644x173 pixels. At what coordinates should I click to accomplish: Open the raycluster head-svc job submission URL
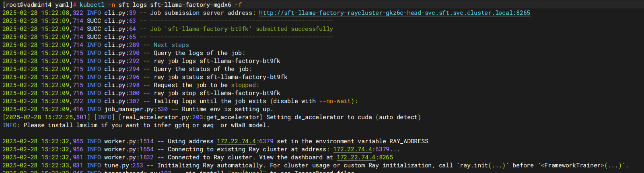(x=395, y=13)
